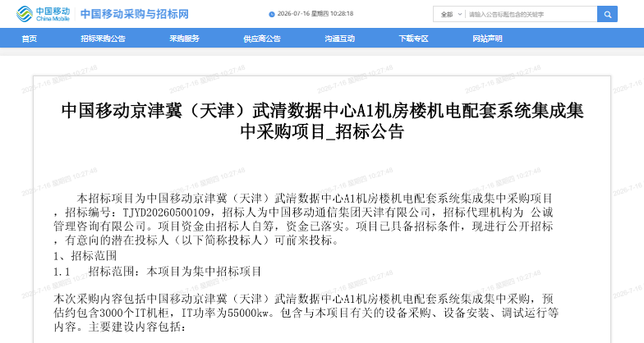The width and height of the screenshot is (644, 343).
Task: Click the announcement title heading text
Action: [322, 121]
